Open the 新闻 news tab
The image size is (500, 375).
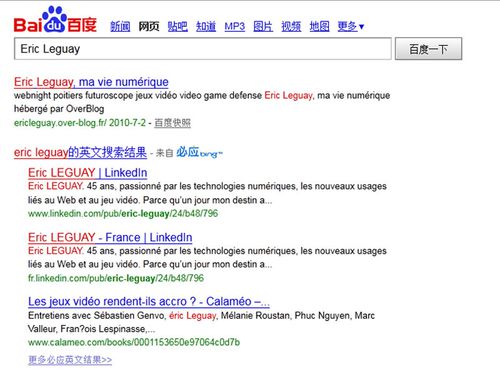click(120, 26)
